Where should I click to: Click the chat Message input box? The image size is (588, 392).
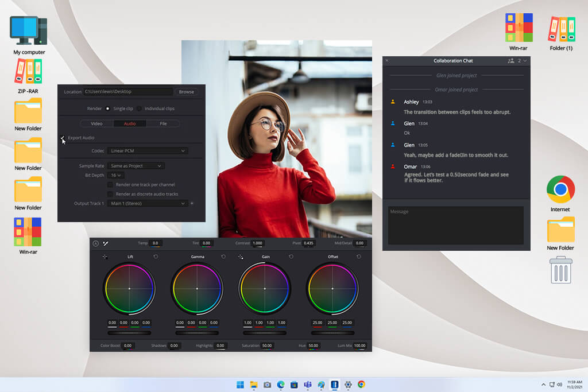[x=456, y=225]
